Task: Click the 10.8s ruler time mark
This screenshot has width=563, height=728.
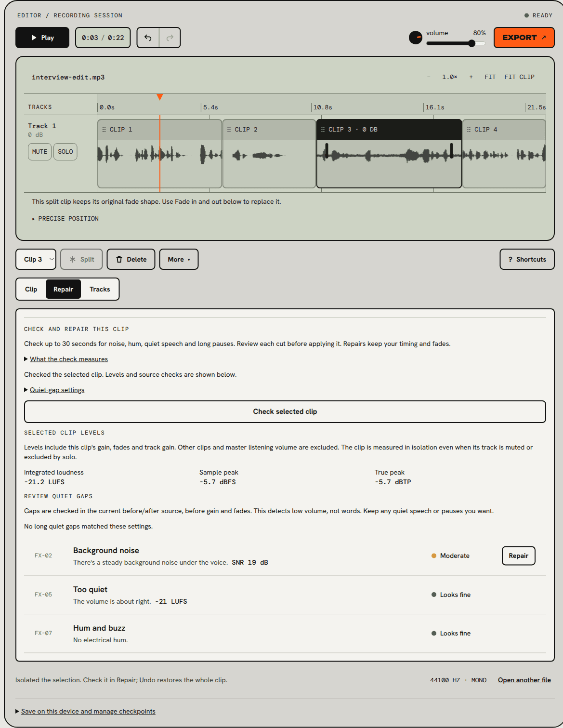Action: click(x=323, y=107)
